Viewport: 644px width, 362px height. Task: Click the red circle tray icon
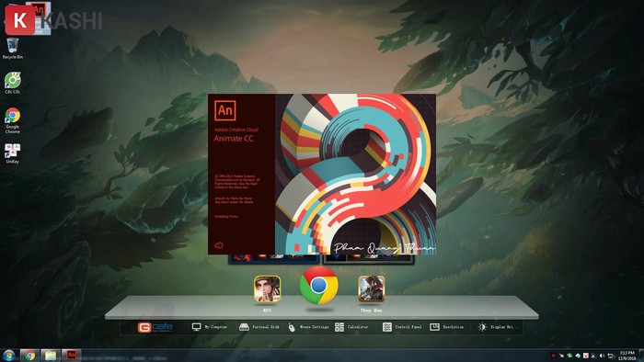click(554, 356)
